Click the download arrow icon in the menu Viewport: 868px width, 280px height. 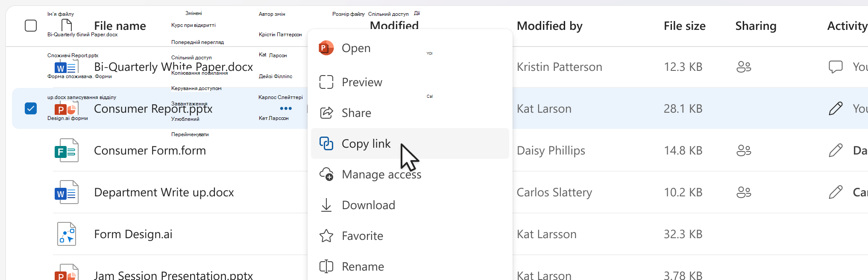coord(326,205)
